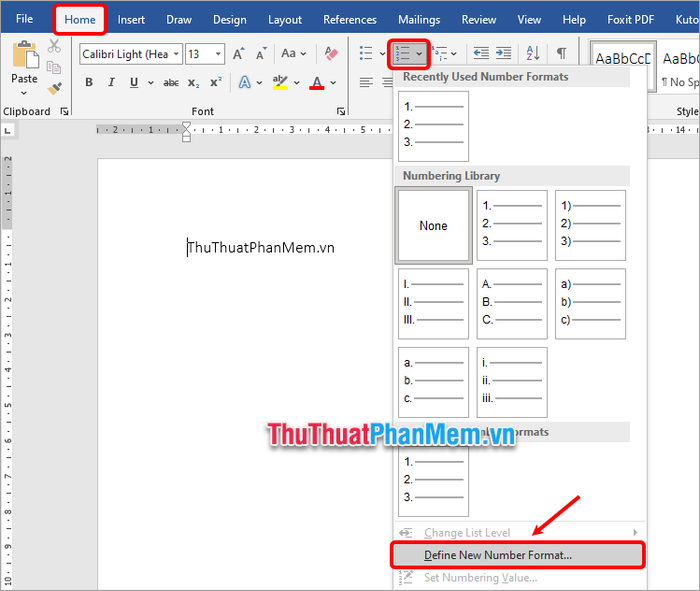This screenshot has width=700, height=591.
Task: Click the Sort A-Z icon
Action: pos(533,54)
